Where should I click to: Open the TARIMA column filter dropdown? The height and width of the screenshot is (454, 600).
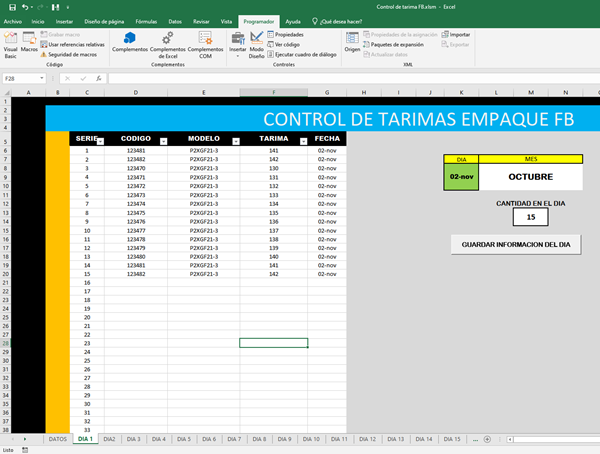303,141
